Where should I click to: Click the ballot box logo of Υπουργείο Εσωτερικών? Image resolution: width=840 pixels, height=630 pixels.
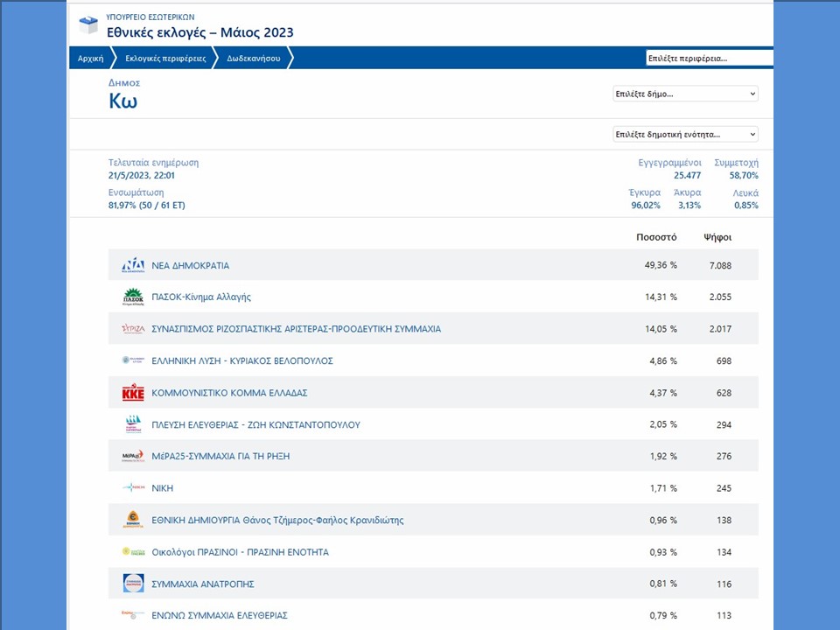click(88, 24)
